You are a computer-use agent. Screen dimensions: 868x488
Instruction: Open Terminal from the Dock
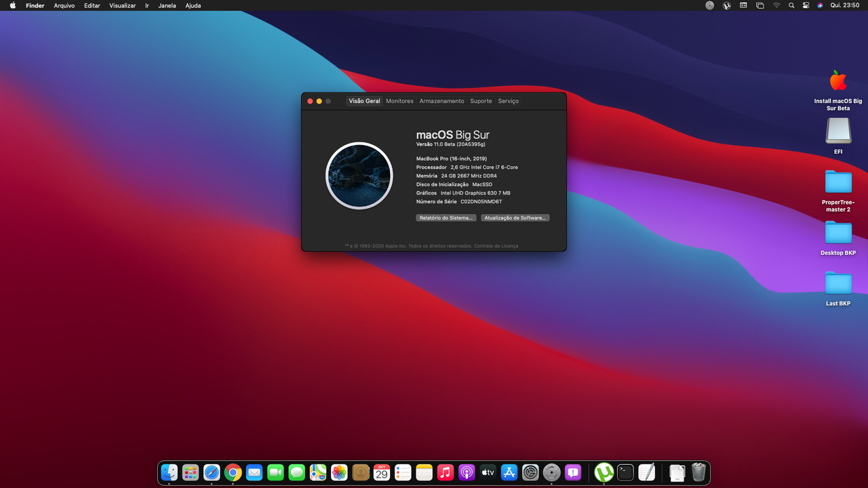[625, 472]
